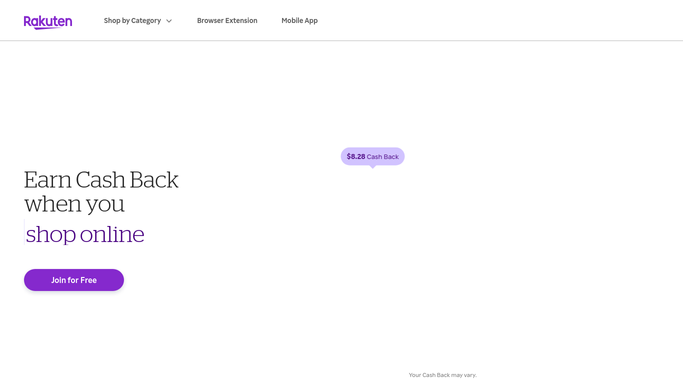Screen dimensions: 683x384
Task: Click the purple 'shop online' animated text
Action: (85, 234)
